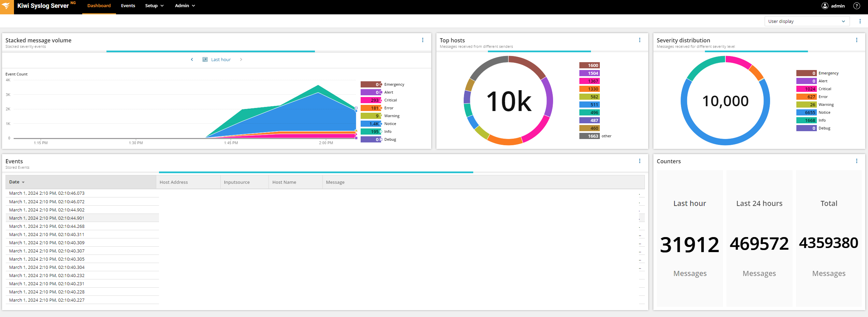Go to previous time period arrow

coord(192,59)
